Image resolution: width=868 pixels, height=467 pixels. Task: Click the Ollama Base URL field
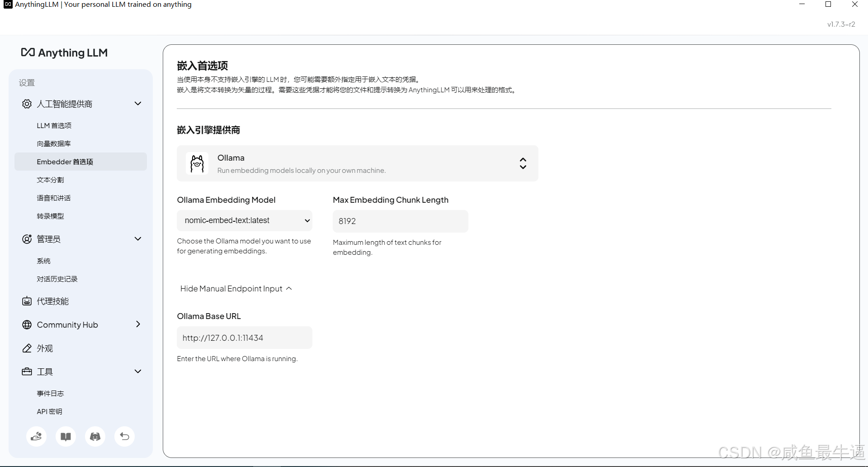[x=245, y=338]
